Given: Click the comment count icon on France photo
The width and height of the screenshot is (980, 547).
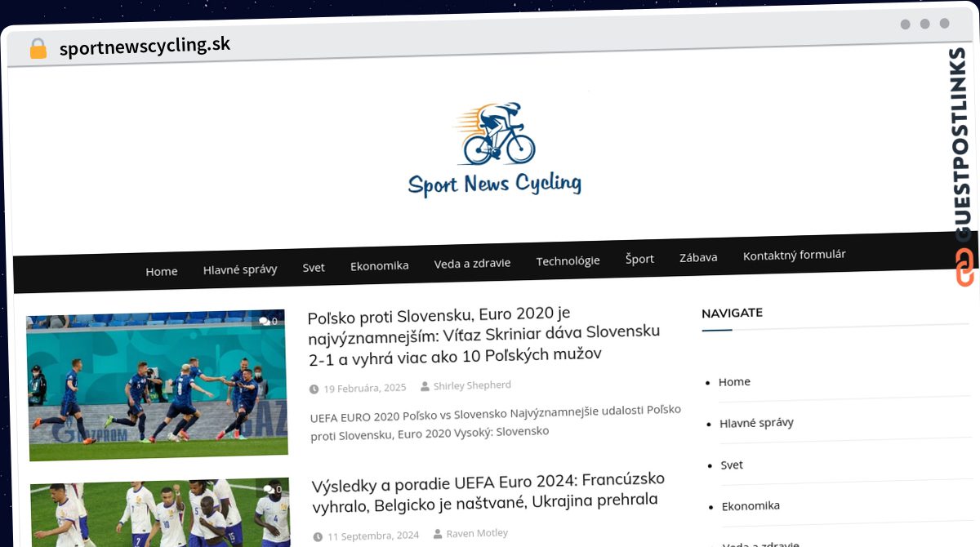Looking at the screenshot, I should pyautogui.click(x=268, y=489).
